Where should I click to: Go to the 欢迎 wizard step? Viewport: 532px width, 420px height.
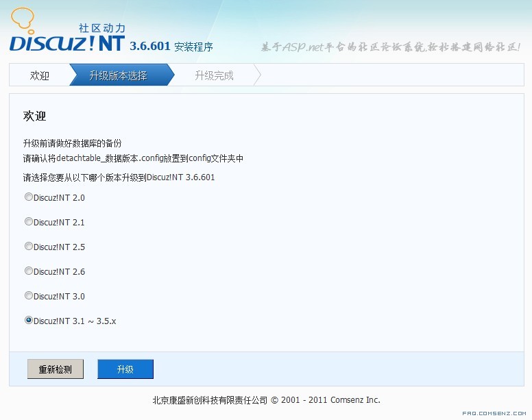(40, 75)
